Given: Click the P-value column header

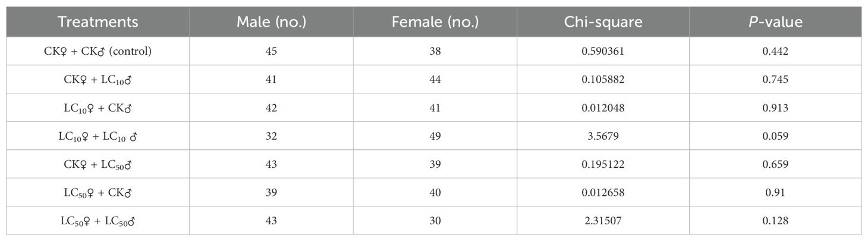Looking at the screenshot, I should point(775,23).
